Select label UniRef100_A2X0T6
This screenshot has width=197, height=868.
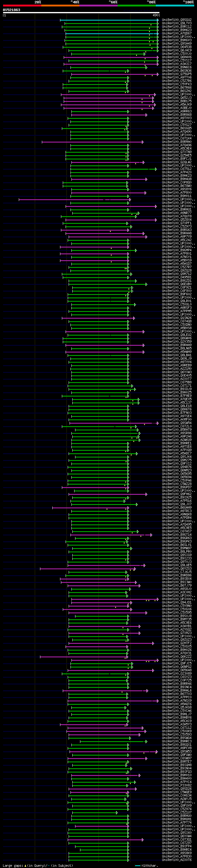point(177,860)
